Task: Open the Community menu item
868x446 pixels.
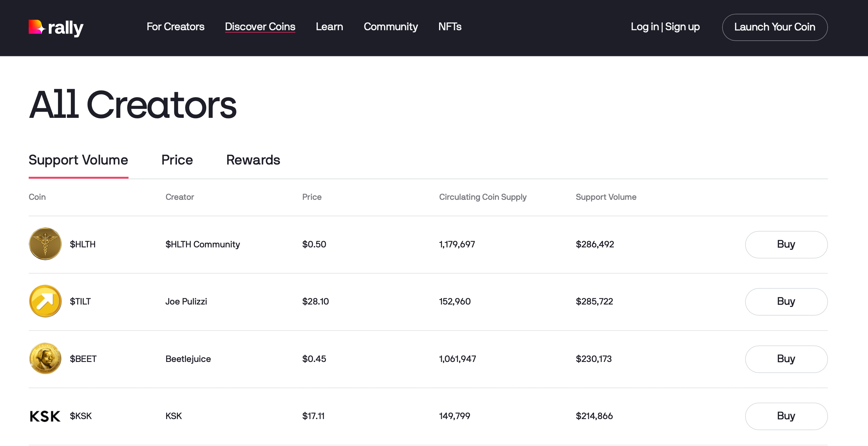Action: coord(391,27)
